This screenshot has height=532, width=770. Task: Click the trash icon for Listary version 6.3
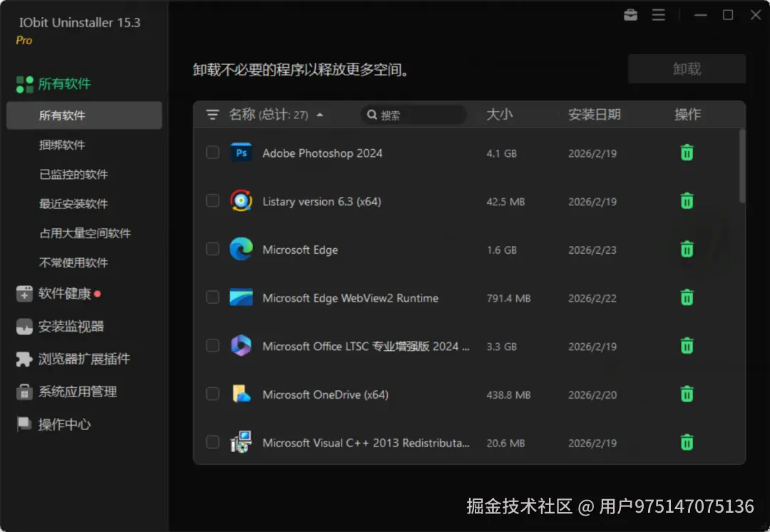(x=687, y=201)
